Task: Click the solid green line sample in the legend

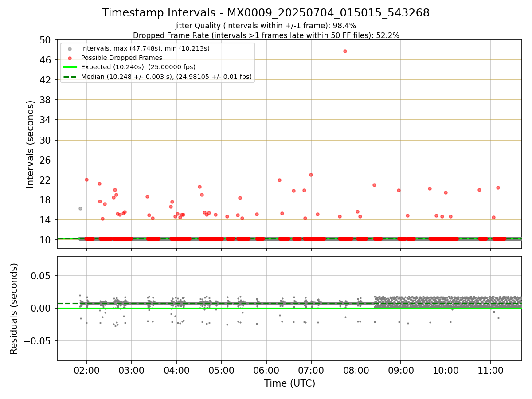Action: pos(70,67)
